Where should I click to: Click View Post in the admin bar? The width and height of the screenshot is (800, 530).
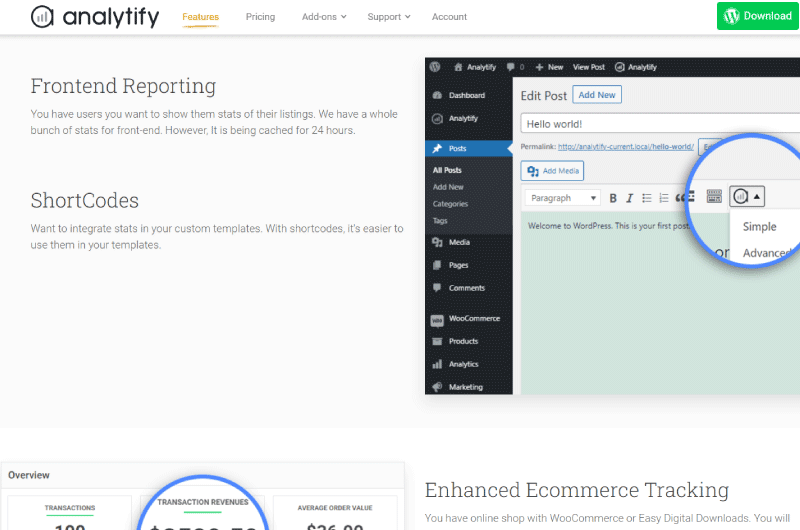[588, 67]
